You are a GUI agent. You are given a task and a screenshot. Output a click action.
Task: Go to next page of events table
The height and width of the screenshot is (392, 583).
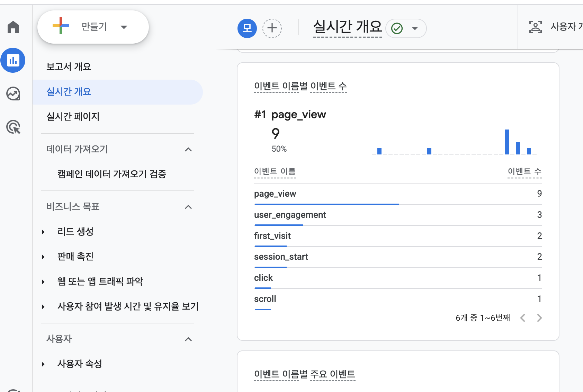(539, 318)
